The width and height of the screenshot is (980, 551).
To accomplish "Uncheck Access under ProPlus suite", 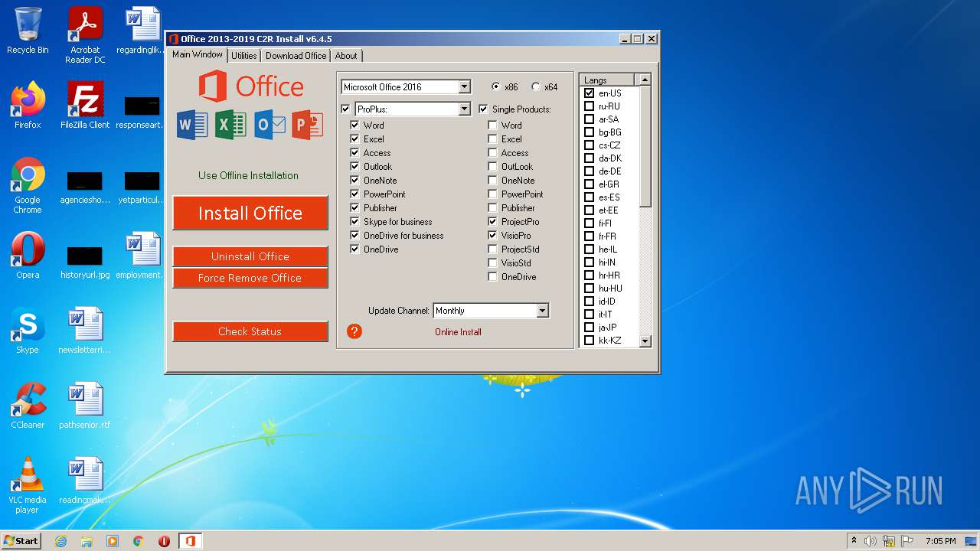I will point(354,152).
